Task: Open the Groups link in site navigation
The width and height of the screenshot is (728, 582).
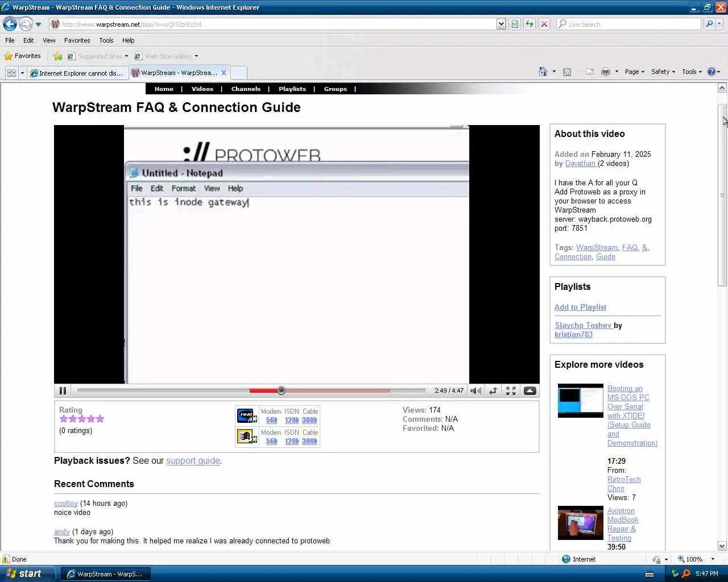Action: tap(336, 89)
